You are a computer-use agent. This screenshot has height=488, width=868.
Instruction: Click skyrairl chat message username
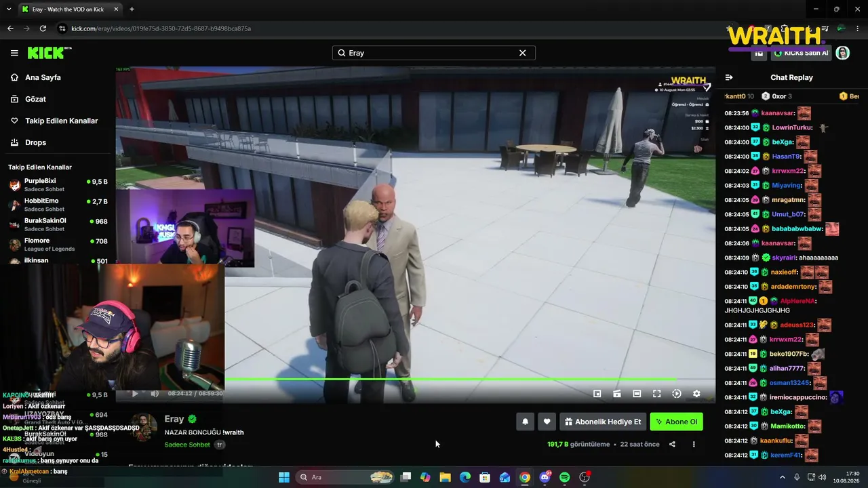tap(784, 258)
